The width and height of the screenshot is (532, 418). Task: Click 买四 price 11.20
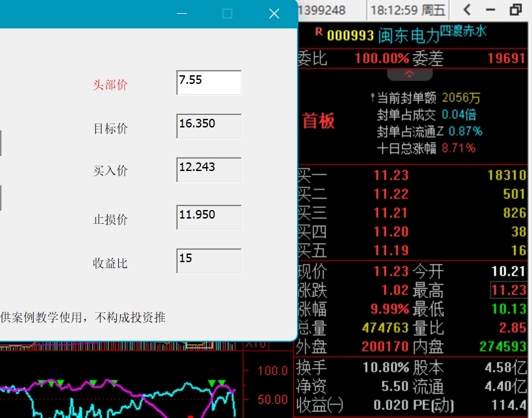pyautogui.click(x=391, y=232)
